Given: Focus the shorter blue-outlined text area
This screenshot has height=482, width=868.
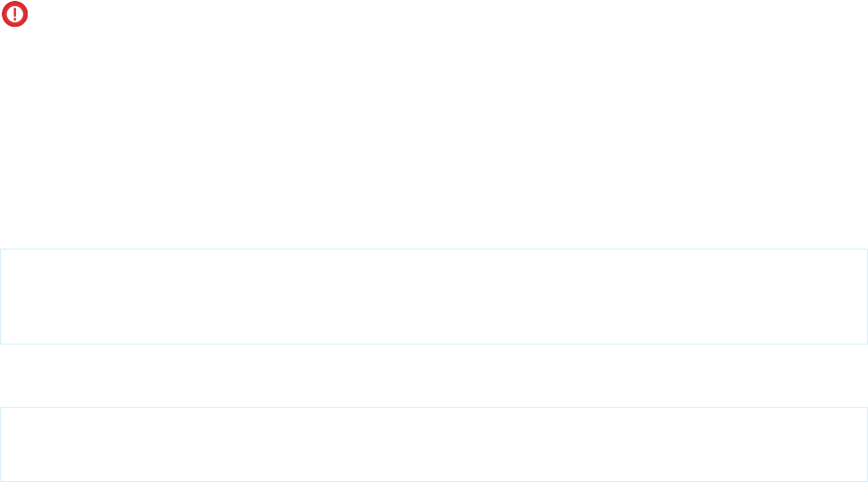Looking at the screenshot, I should coord(434,445).
